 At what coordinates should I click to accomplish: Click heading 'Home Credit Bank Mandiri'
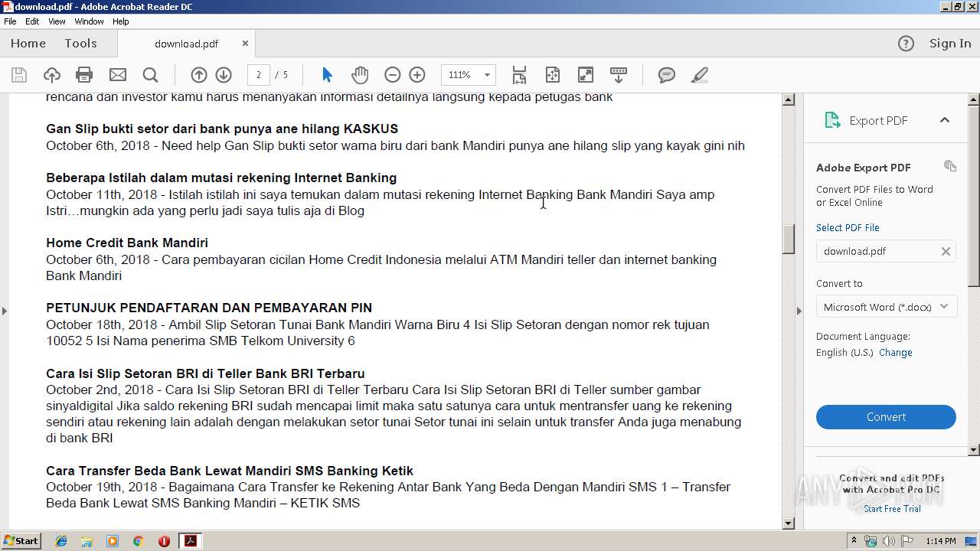pos(127,243)
